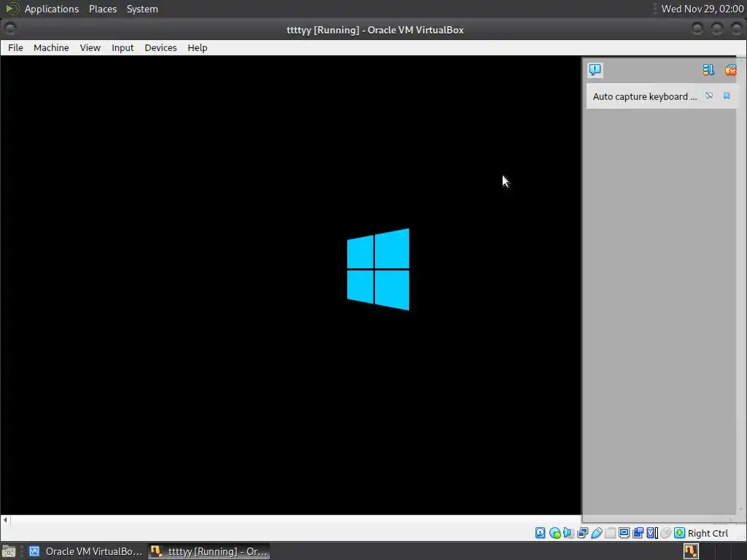Click the recording status icon
Screen dimensions: 747x560
coord(638,533)
